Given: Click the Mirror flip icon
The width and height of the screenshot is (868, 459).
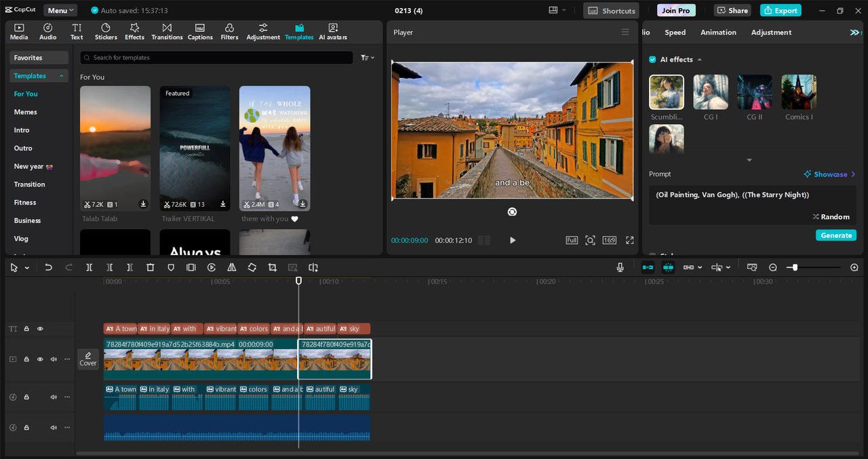Looking at the screenshot, I should coord(232,268).
